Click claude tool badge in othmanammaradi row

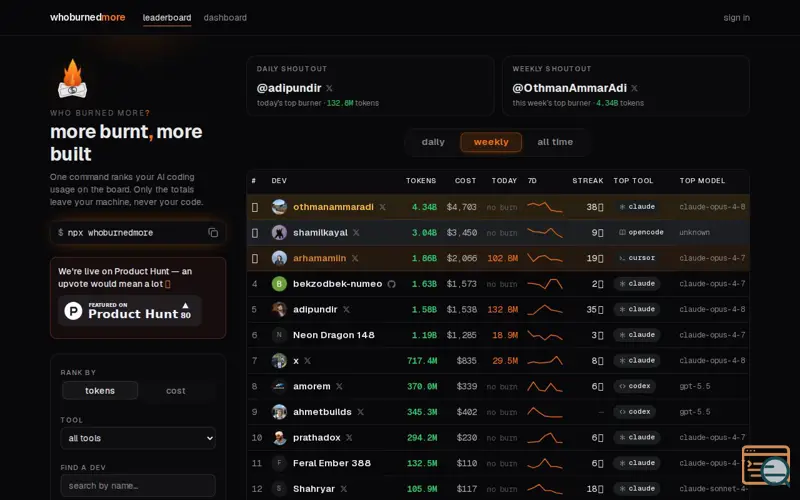tap(637, 207)
